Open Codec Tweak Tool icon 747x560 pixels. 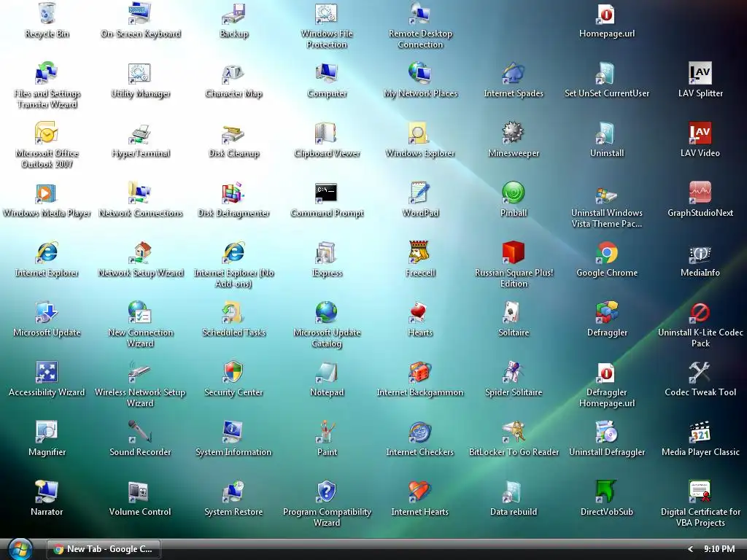(x=700, y=372)
